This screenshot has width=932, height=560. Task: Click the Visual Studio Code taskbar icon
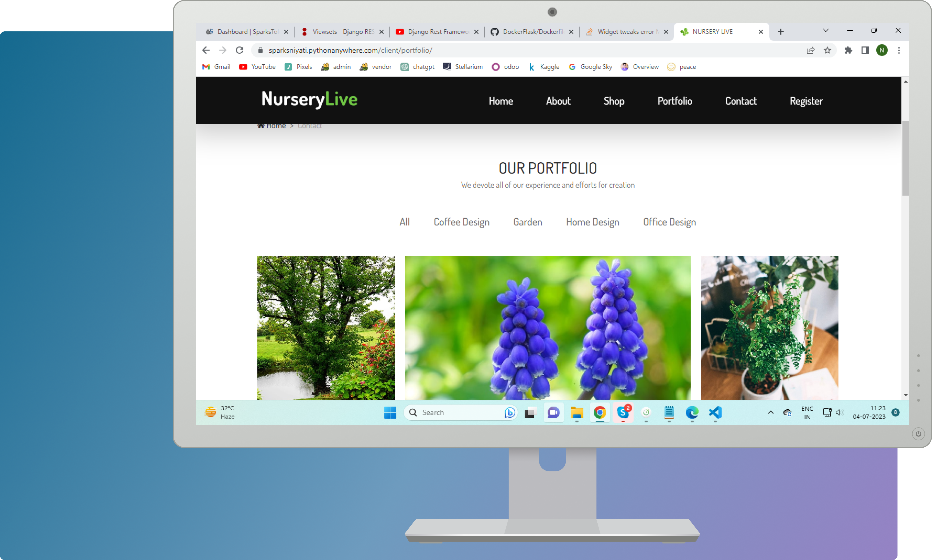tap(715, 412)
